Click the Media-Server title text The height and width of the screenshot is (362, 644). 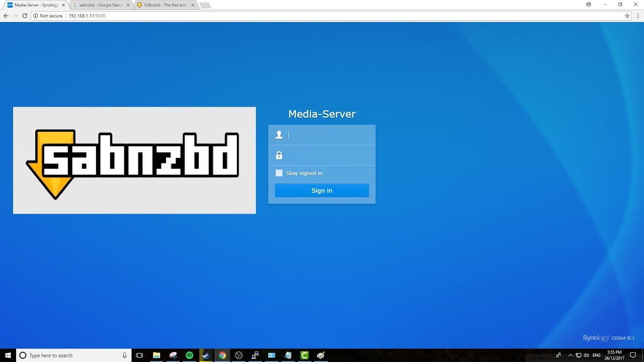pyautogui.click(x=322, y=114)
